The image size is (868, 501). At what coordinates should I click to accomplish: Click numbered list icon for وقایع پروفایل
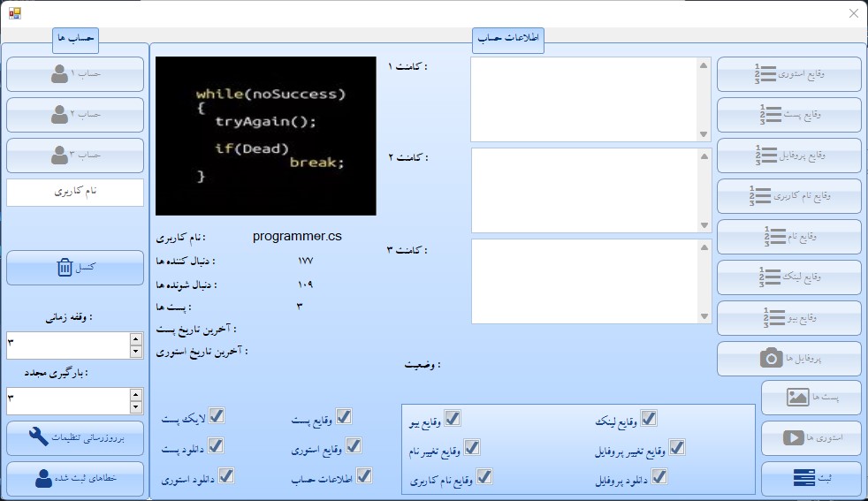click(x=766, y=155)
